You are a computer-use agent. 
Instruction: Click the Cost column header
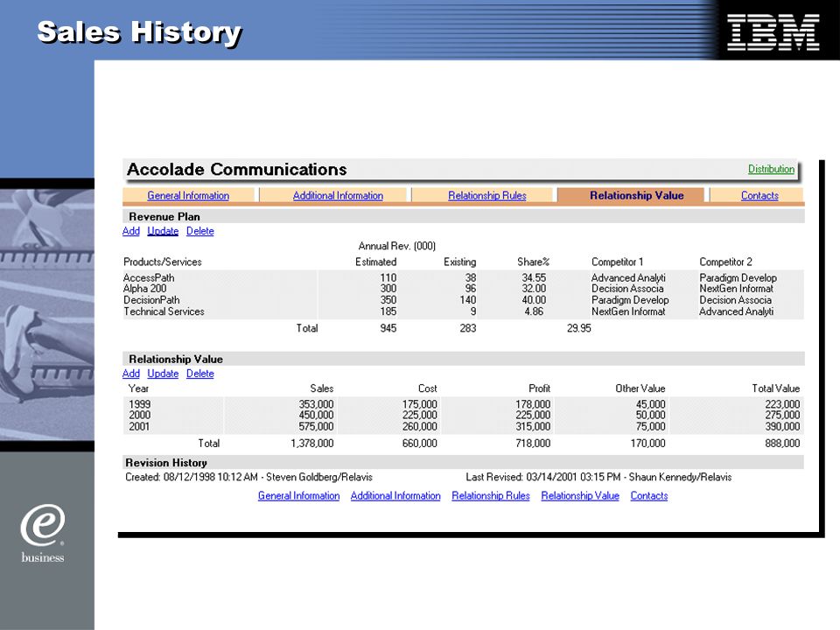[x=428, y=388]
